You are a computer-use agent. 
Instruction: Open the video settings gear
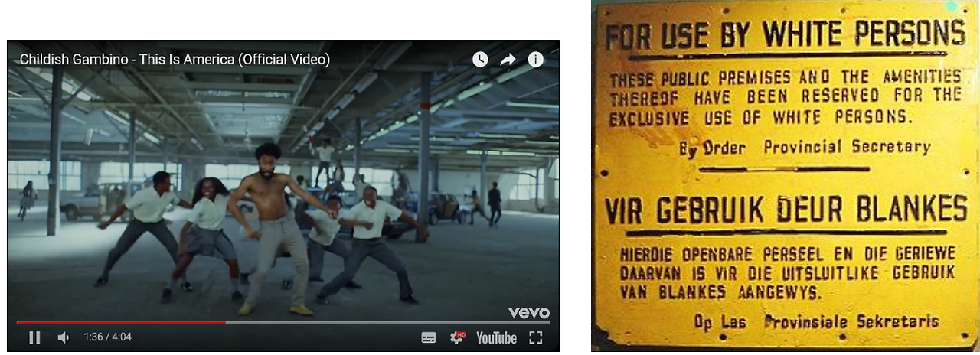[x=458, y=337]
